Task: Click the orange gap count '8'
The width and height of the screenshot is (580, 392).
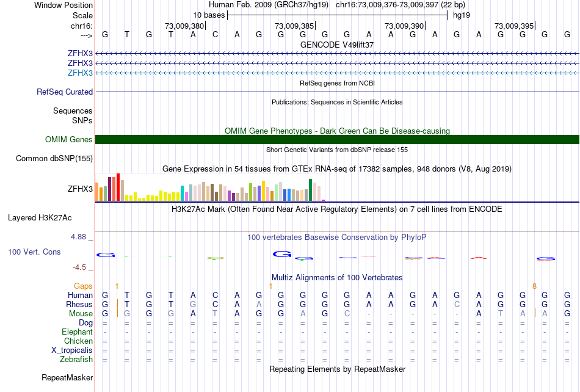Action: point(534,286)
